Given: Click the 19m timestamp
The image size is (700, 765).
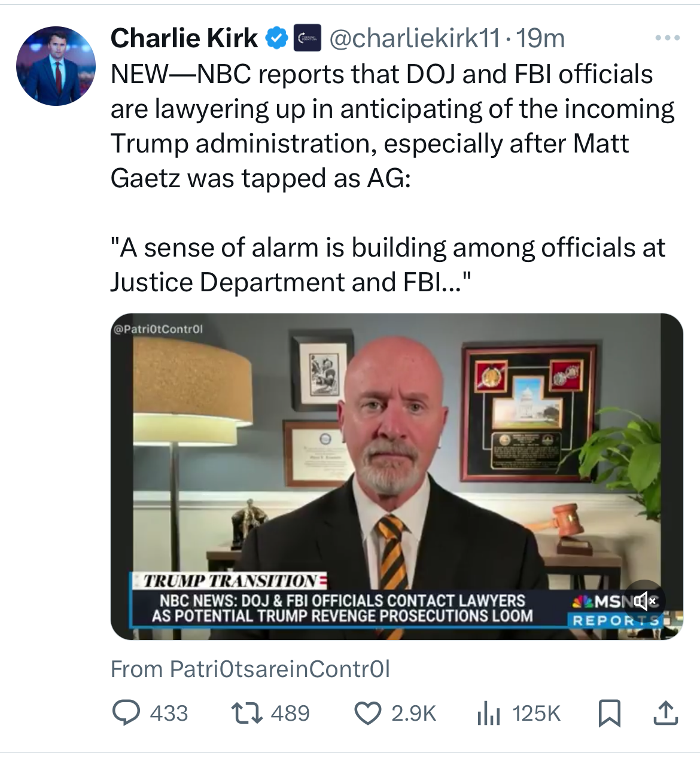Looking at the screenshot, I should (x=540, y=39).
